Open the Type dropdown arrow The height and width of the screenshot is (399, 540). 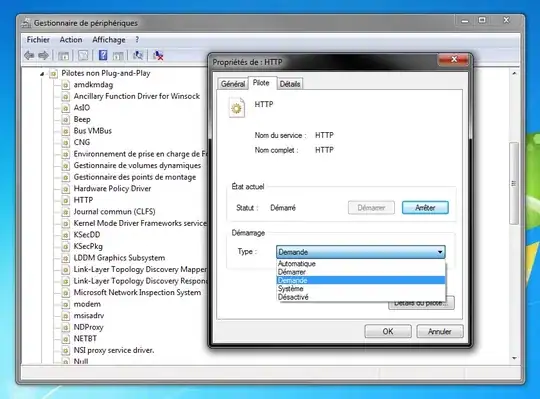pos(440,252)
